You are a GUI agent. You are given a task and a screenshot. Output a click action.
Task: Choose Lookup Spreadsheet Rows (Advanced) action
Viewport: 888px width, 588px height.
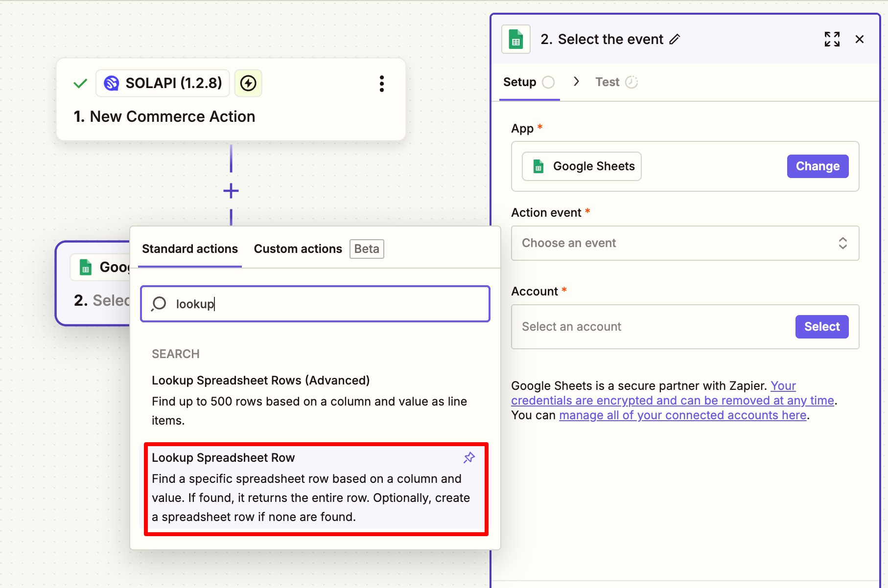[315, 400]
